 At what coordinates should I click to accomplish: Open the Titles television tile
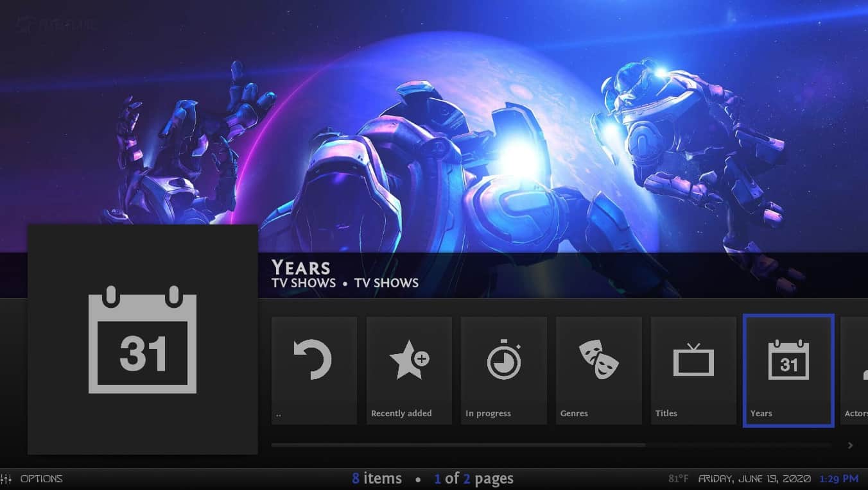(693, 370)
